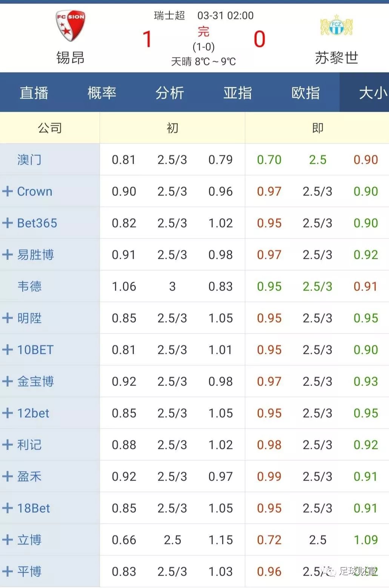389x588 pixels.
Task: Open the 概率 tab
Action: point(102,93)
